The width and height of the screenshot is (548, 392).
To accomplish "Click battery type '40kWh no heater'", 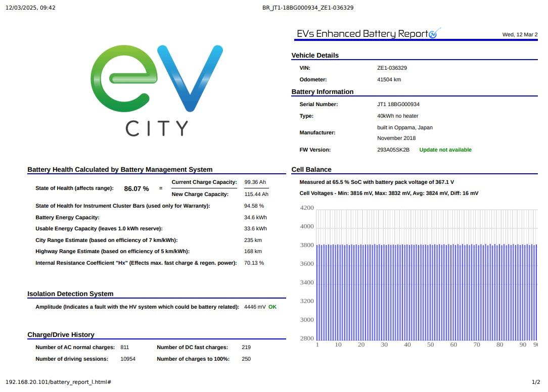I will pyautogui.click(x=398, y=116).
